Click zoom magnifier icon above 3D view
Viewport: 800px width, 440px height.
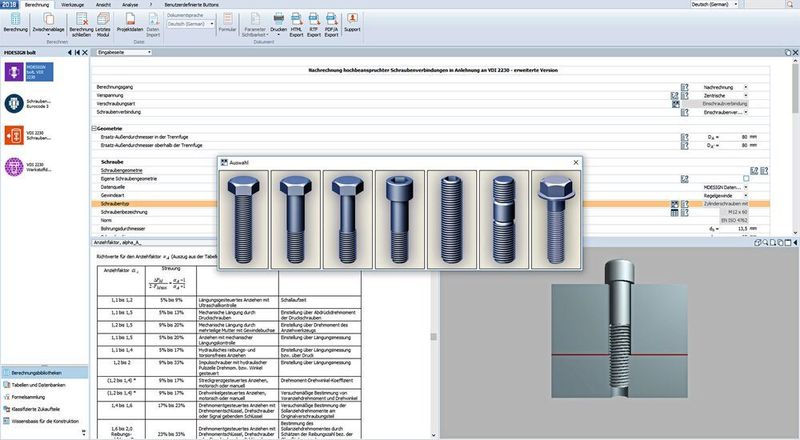765,243
